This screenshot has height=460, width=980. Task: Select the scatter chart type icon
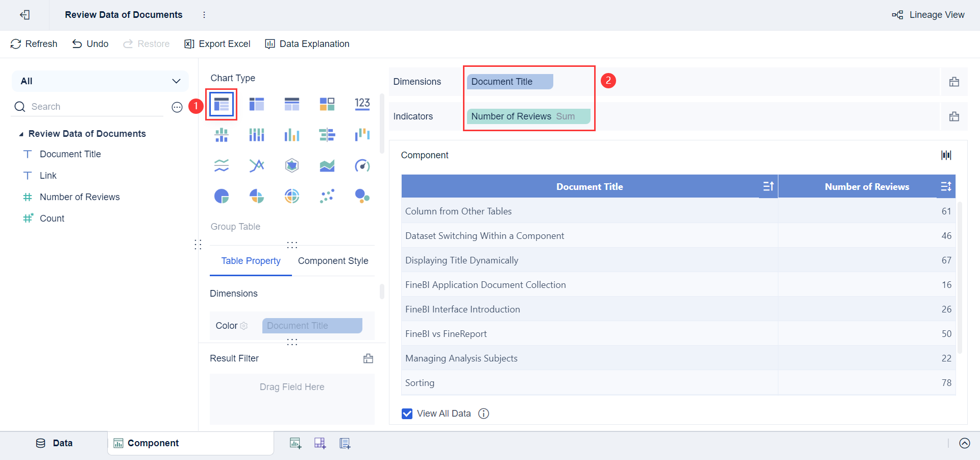click(x=327, y=196)
